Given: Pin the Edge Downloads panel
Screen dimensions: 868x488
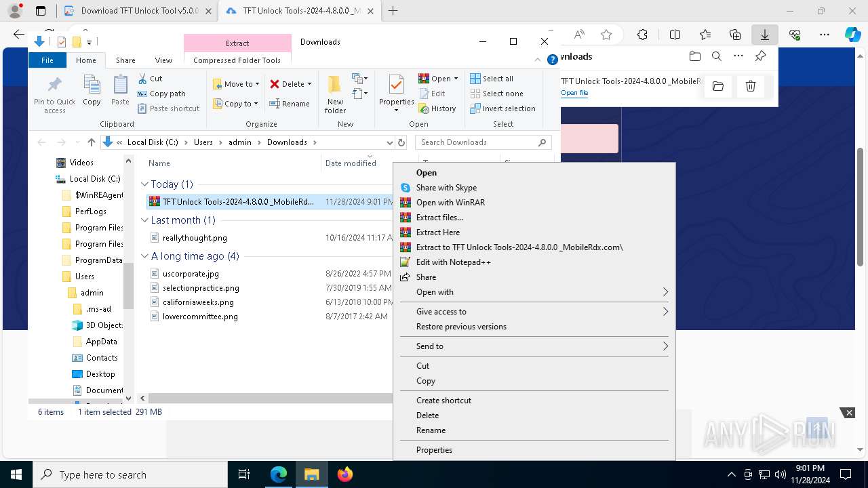Looking at the screenshot, I should [x=760, y=56].
